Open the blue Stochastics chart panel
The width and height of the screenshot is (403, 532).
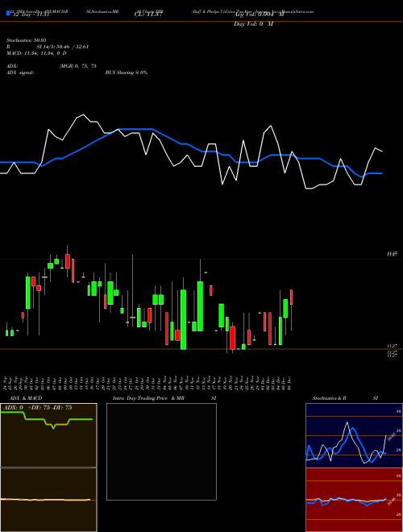354,435
